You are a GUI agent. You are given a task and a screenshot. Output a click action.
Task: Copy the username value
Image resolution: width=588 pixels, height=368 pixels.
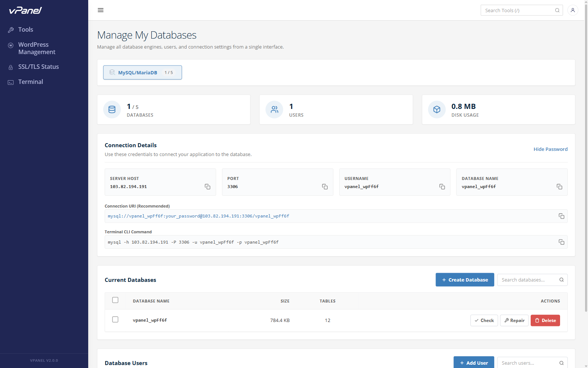click(442, 187)
